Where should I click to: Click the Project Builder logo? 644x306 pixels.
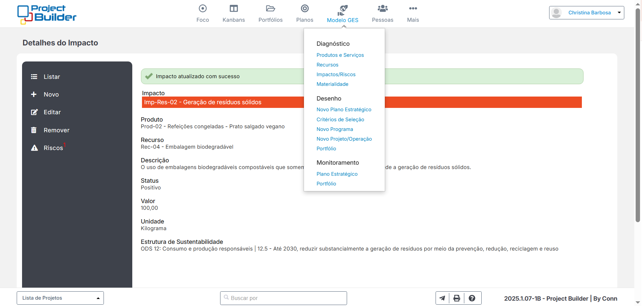click(47, 14)
